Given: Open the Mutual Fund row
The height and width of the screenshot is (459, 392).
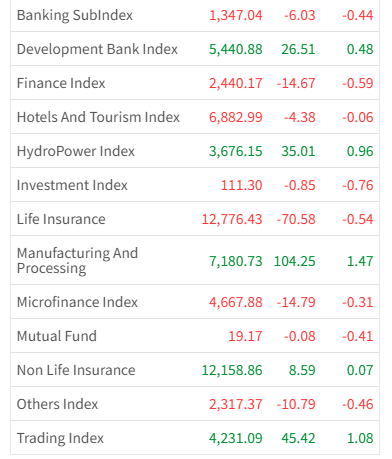Looking at the screenshot, I should pos(195,336).
